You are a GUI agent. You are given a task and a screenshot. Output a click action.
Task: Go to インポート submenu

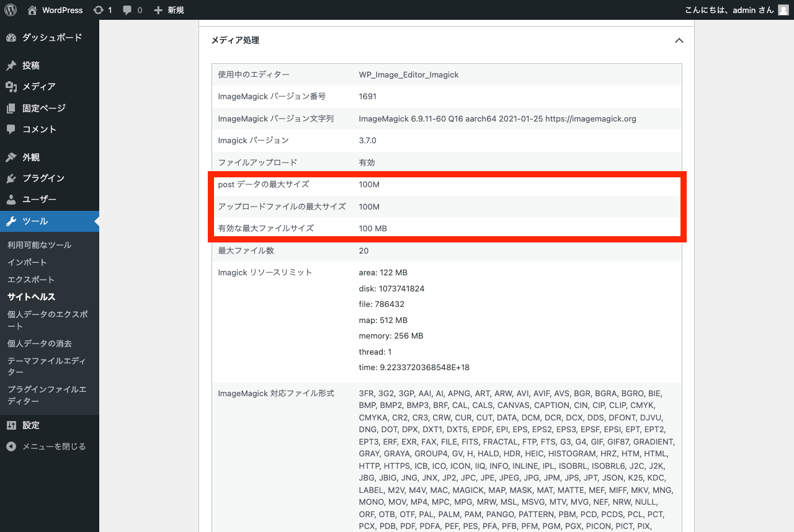[x=27, y=262]
